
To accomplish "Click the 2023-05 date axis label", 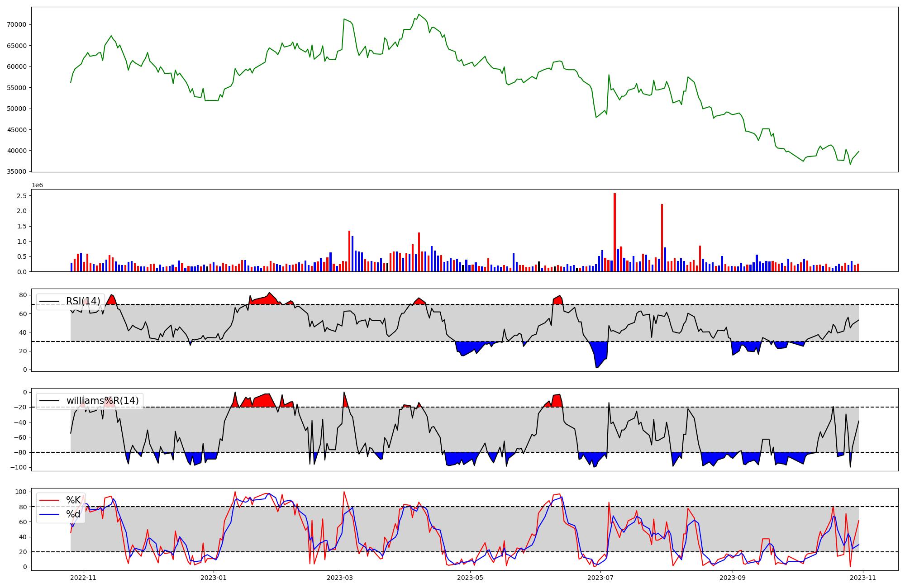I will click(x=471, y=578).
